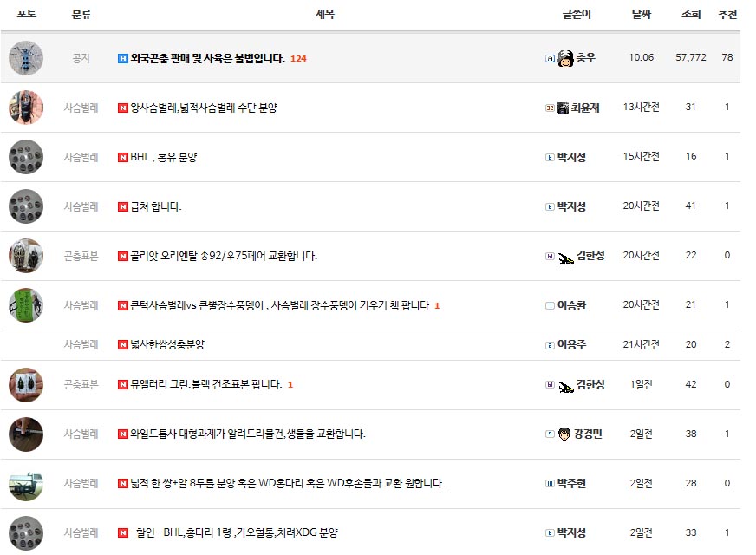
Task: Click the beetle icon beside 김한성 on the 골리앗 오리엔탈 post
Action: pyautogui.click(x=565, y=258)
